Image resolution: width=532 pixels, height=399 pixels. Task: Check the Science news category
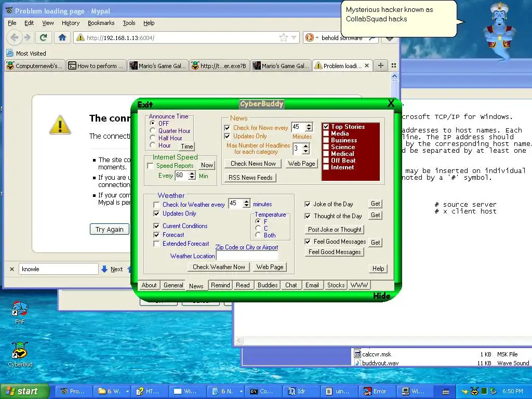pyautogui.click(x=326, y=147)
